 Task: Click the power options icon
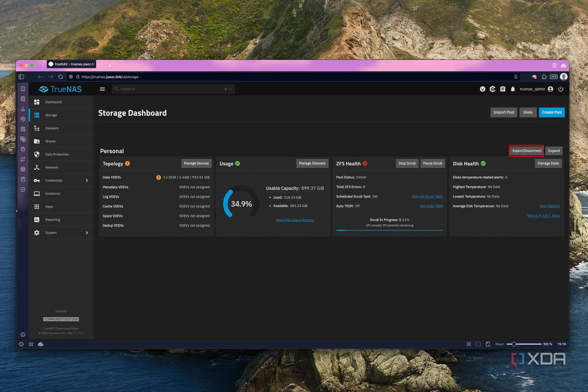pos(561,89)
